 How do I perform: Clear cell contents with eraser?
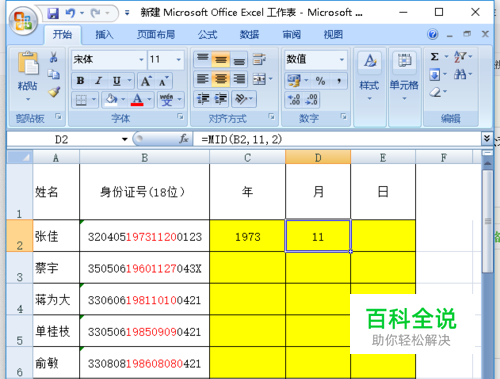point(435,92)
